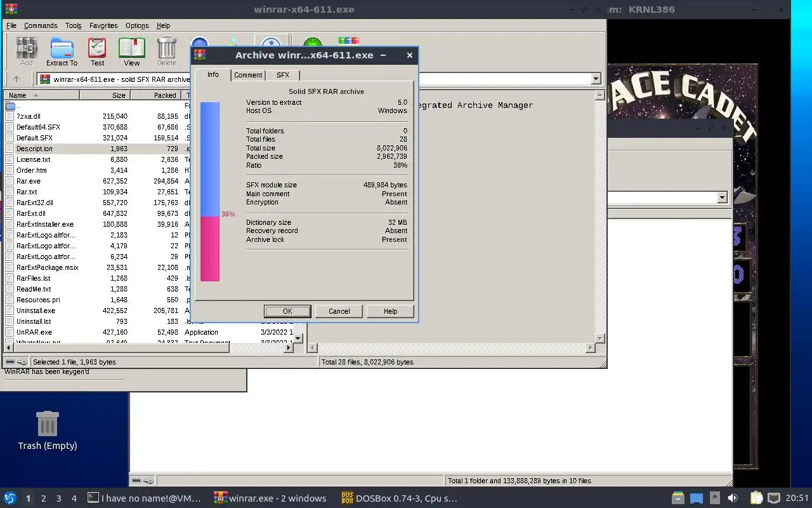Open the Commands menu
Viewport: 812px width, 508px height.
click(x=41, y=25)
